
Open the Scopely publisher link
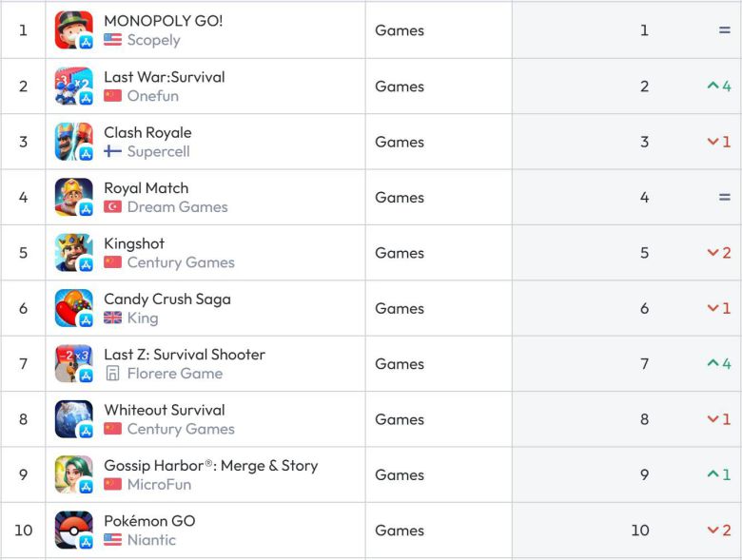pos(153,40)
